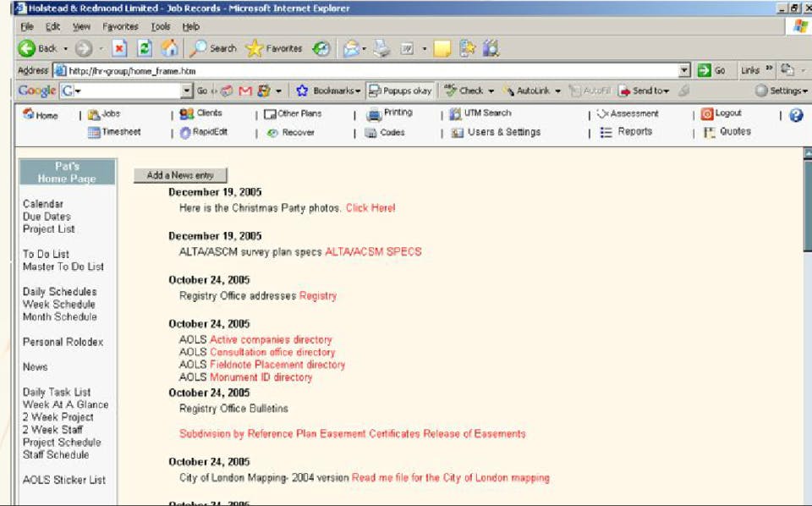
Task: Stop page loading with red X icon
Action: [x=119, y=49]
